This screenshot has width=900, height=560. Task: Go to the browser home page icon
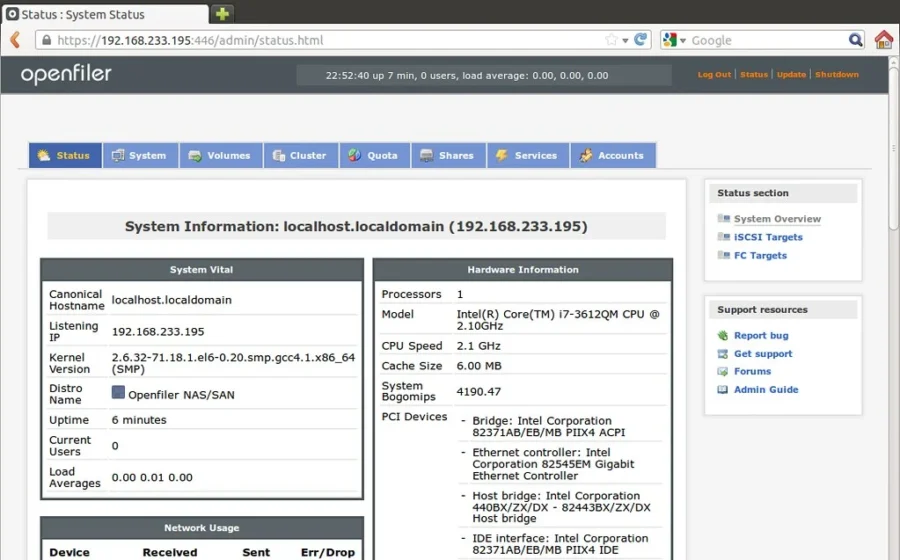click(x=884, y=40)
